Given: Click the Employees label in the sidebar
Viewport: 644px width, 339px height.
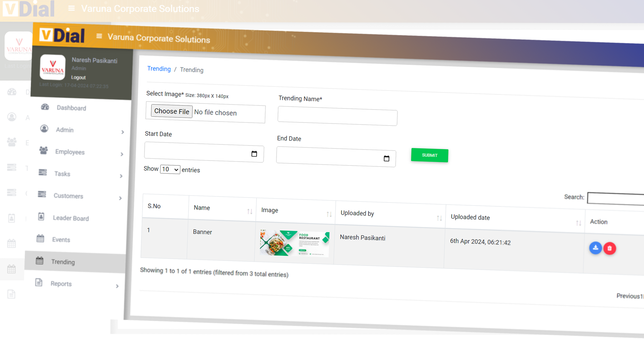Looking at the screenshot, I should point(70,152).
